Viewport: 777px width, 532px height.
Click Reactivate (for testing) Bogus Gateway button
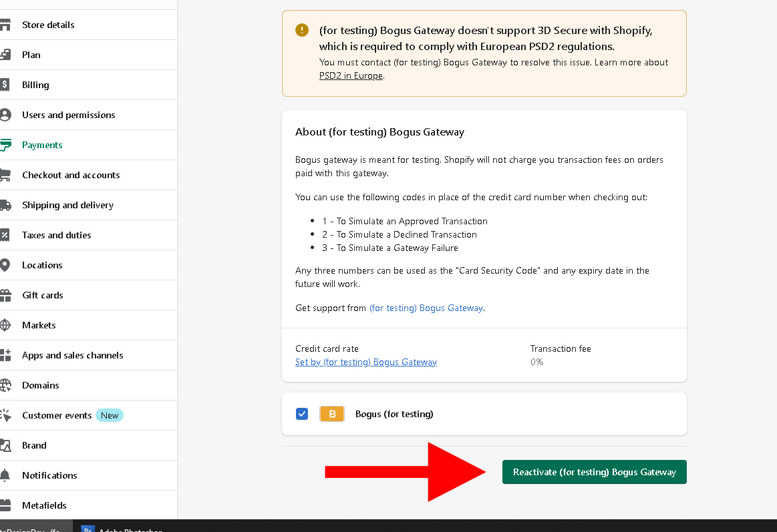point(594,472)
